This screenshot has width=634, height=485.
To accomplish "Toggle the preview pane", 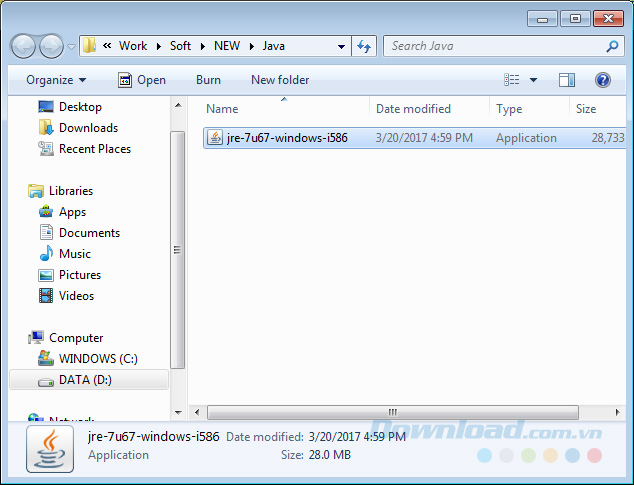I will (x=567, y=80).
